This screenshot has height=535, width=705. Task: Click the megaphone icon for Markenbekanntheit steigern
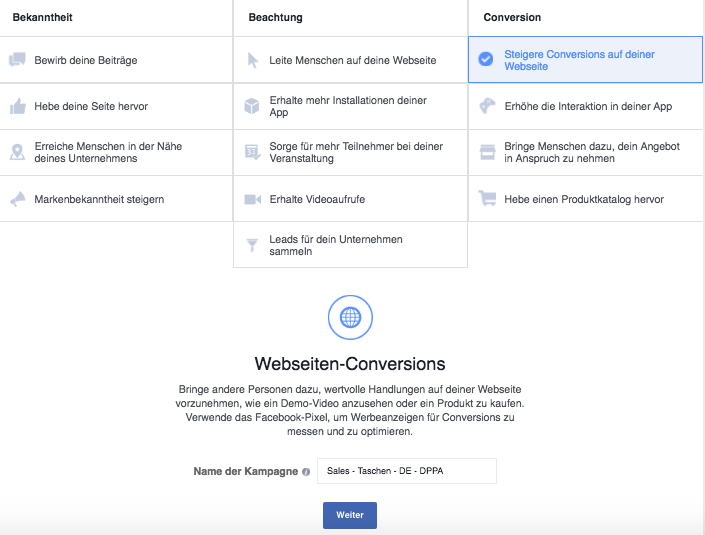click(x=18, y=199)
